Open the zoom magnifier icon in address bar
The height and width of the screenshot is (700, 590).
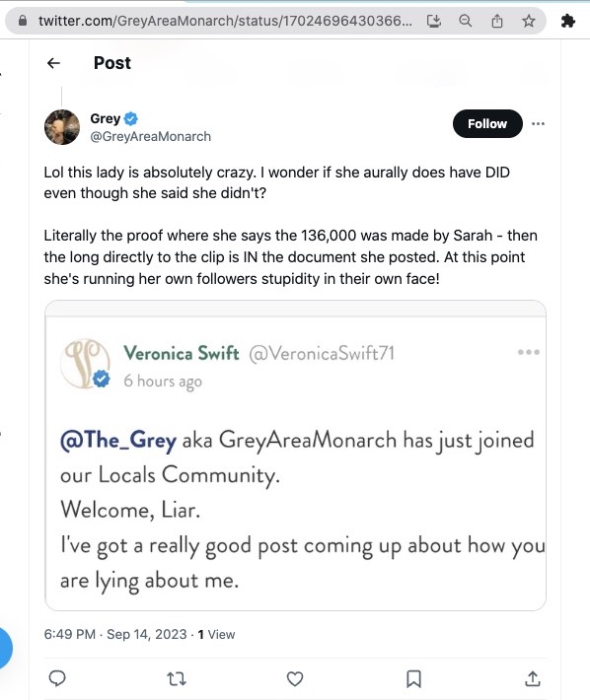pyautogui.click(x=466, y=21)
